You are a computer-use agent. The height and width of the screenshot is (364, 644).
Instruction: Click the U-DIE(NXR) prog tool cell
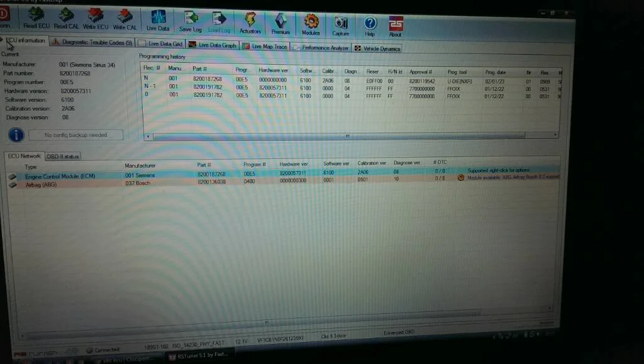pos(460,82)
